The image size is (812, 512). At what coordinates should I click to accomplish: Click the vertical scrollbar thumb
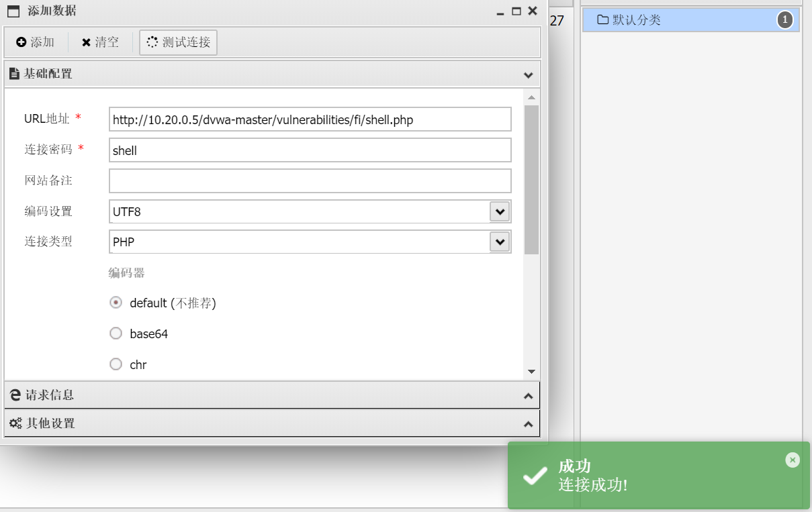click(531, 179)
